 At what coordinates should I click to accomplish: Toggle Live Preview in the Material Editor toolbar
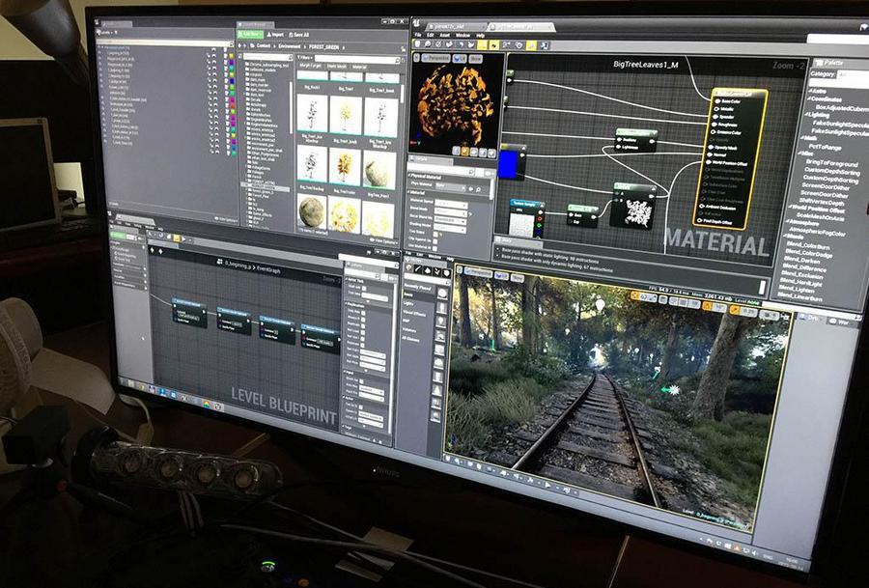(493, 44)
